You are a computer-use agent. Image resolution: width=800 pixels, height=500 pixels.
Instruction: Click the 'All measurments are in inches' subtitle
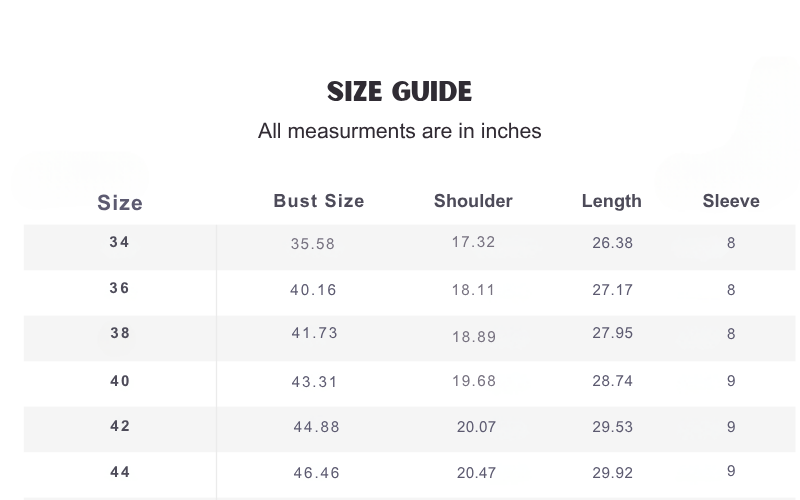pyautogui.click(x=399, y=131)
